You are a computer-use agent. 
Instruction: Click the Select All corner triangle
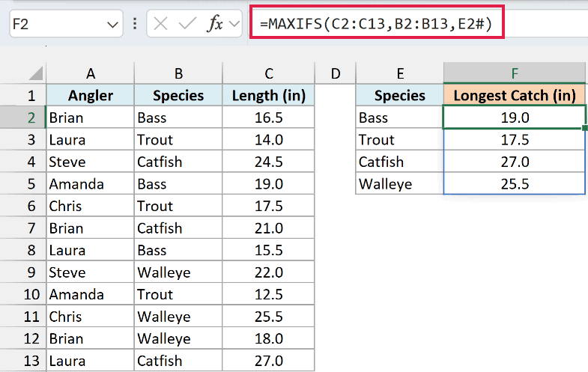(x=36, y=73)
